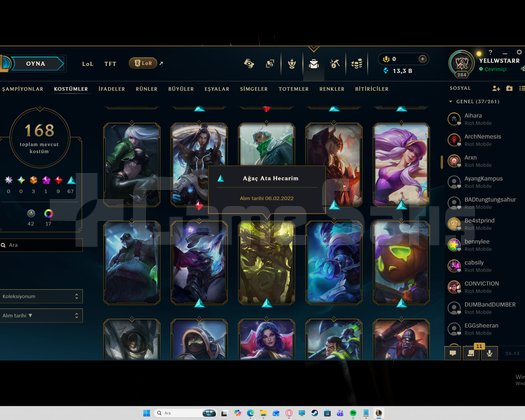Screen dimensions: 525x420
Task: Open the KOSTÜMLER collection tab
Action: coord(71,89)
